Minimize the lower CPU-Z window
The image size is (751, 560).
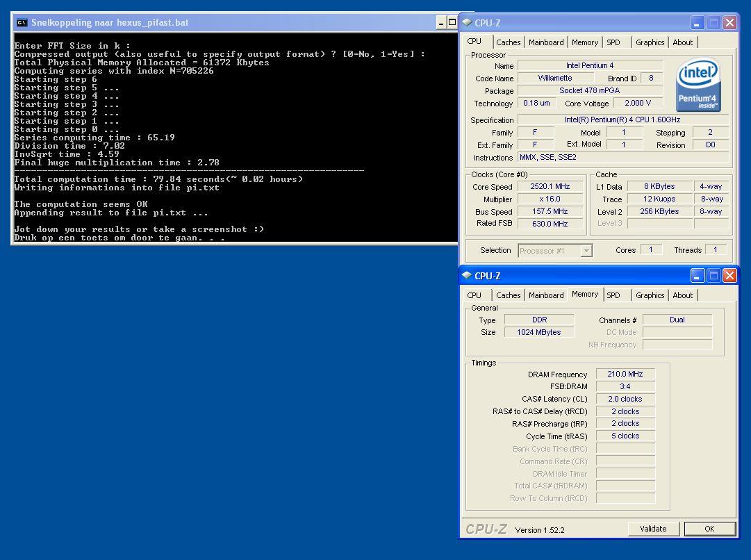point(698,275)
